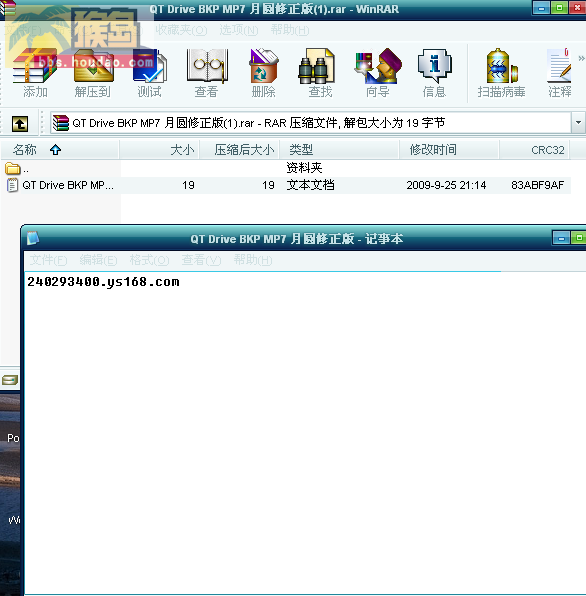
Task: Sort by Size (大小) column header
Action: [x=160, y=150]
